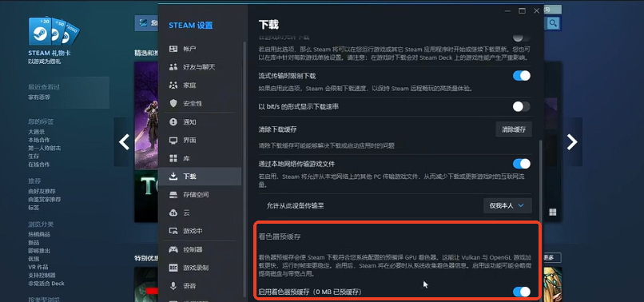Select the 库 library grid icon
This screenshot has height=302, width=644.
click(x=173, y=158)
